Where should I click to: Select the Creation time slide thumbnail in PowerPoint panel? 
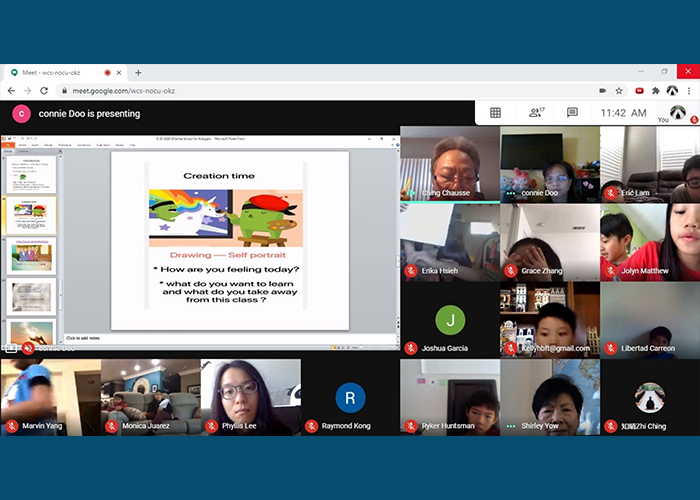[x=31, y=215]
